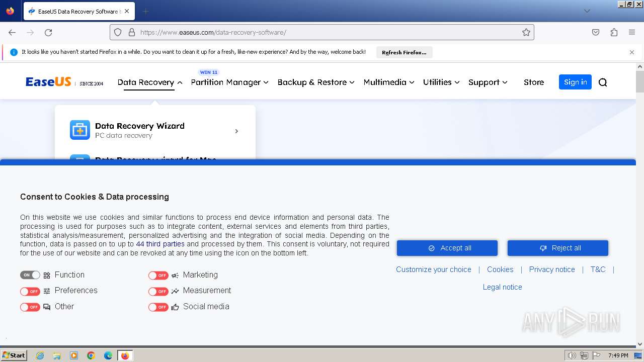
Task: Enable the Other cookies switch
Action: 30,307
